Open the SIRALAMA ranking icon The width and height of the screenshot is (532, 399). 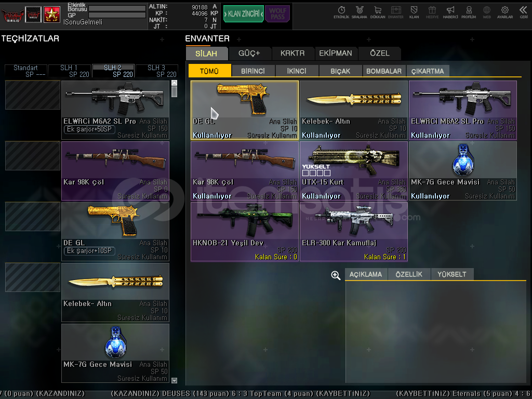pyautogui.click(x=360, y=12)
